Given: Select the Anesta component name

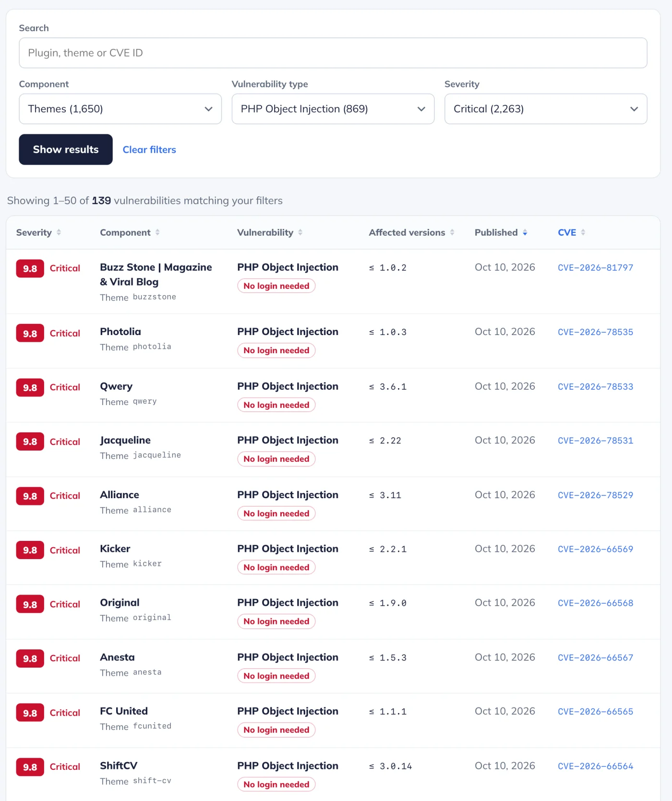Looking at the screenshot, I should pos(117,658).
